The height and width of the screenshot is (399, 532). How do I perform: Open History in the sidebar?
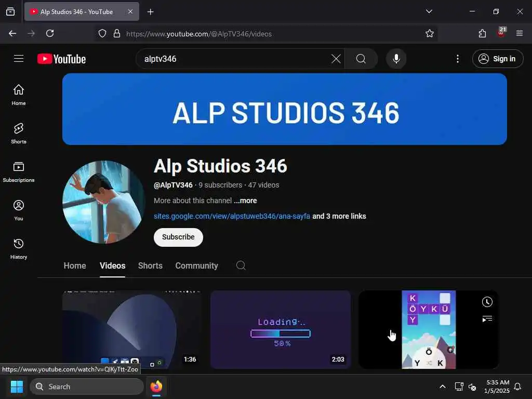[19, 249]
